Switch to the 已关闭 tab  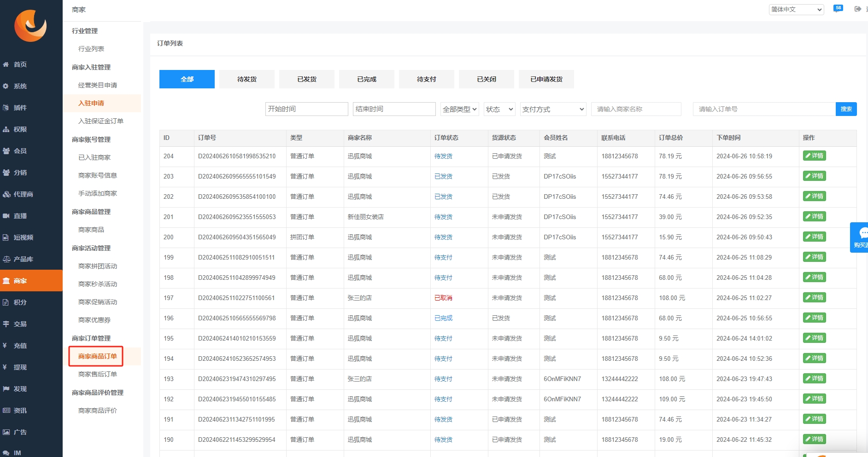(487, 79)
